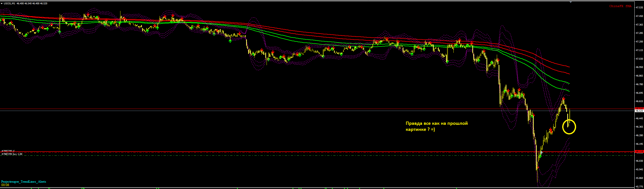644x189 pixels.
Task: Click the white 46.520 current price tag
Action: coord(639,111)
